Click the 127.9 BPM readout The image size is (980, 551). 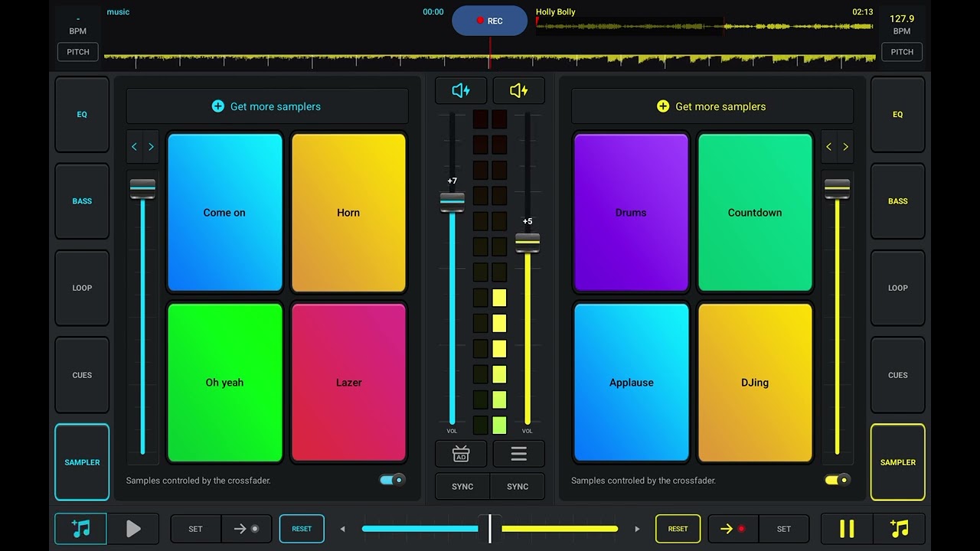902,18
